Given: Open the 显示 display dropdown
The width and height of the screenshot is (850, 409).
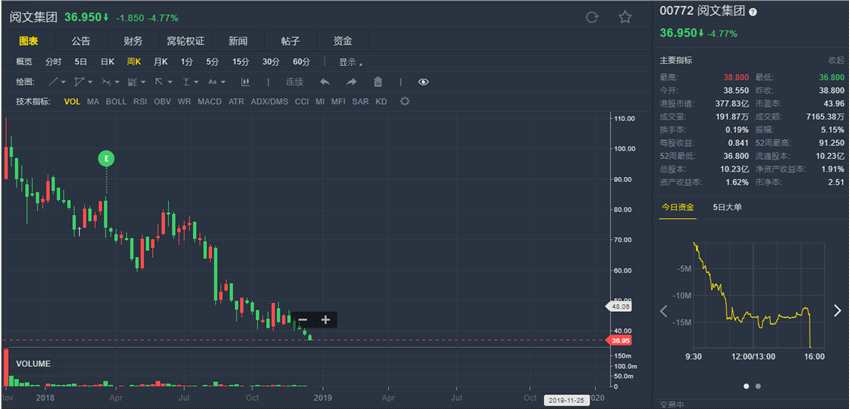Looking at the screenshot, I should [351, 62].
